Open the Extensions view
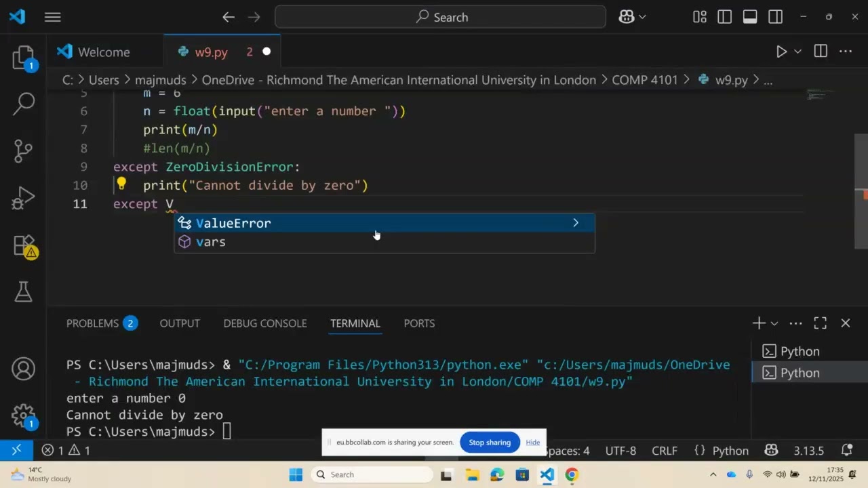Screen dimensions: 868x488 click(x=24, y=245)
